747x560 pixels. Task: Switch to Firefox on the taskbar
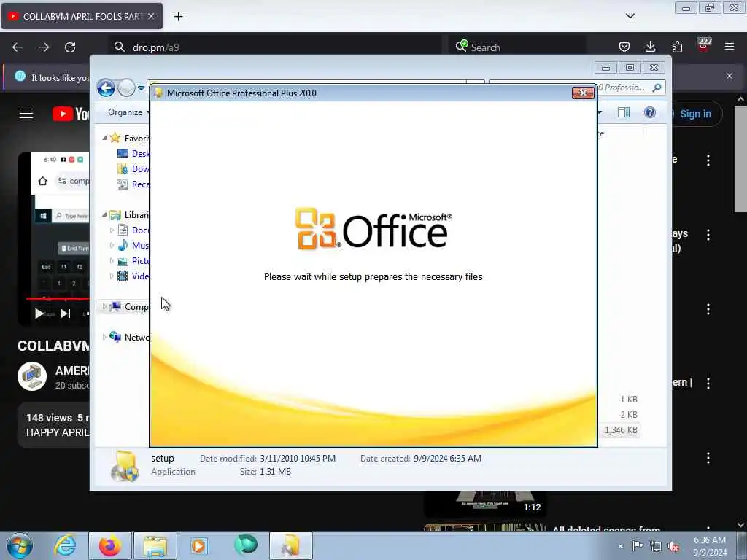click(x=109, y=545)
